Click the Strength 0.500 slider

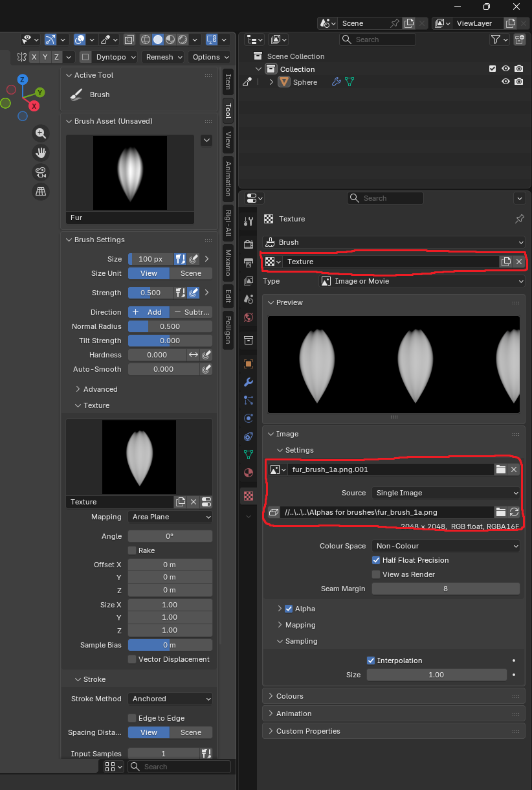[x=151, y=293]
